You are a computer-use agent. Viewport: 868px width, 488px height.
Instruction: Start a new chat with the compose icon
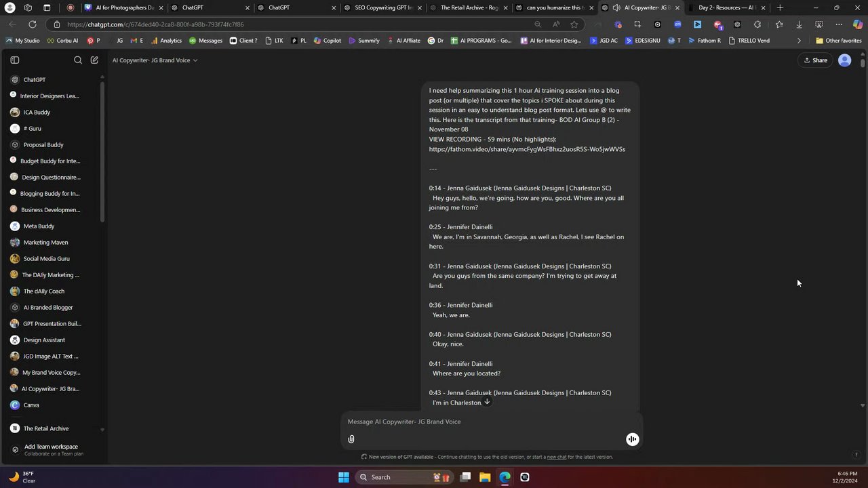click(x=94, y=60)
